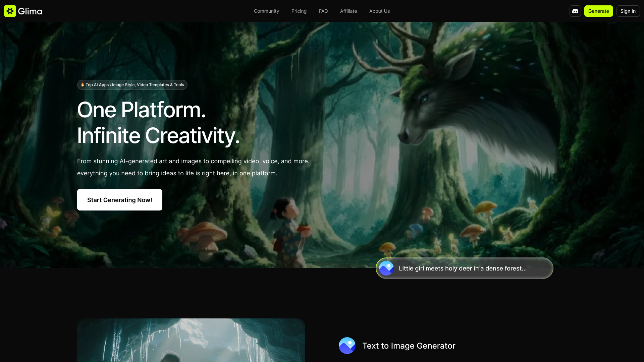This screenshot has width=644, height=362.
Task: Go to the Pricing page
Action: pyautogui.click(x=299, y=11)
